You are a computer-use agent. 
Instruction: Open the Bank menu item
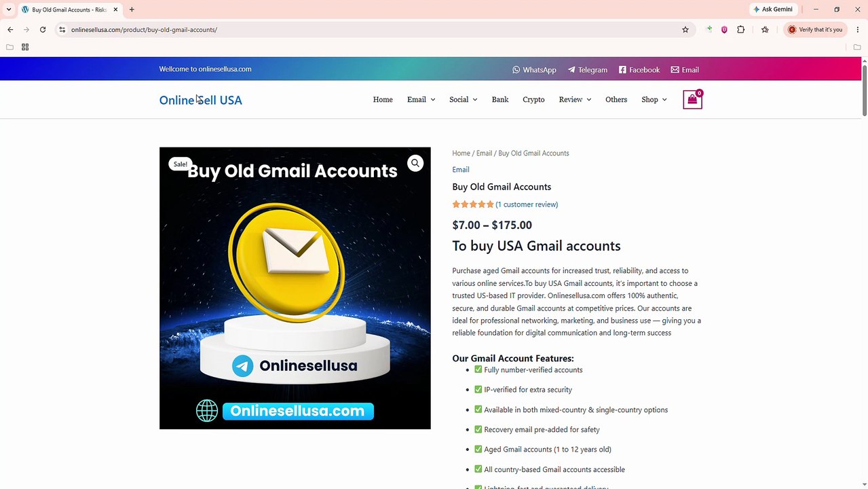500,99
